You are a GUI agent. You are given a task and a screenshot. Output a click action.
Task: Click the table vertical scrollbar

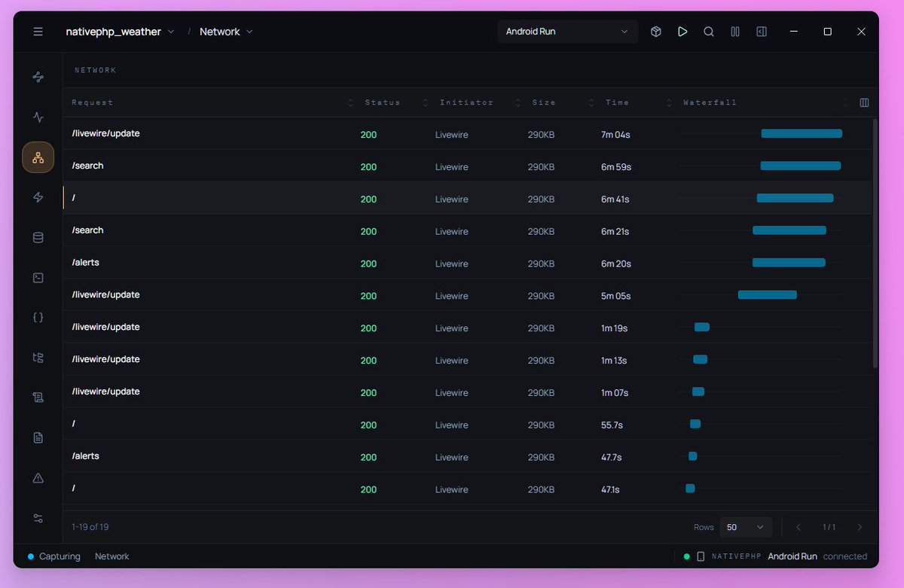point(875,242)
